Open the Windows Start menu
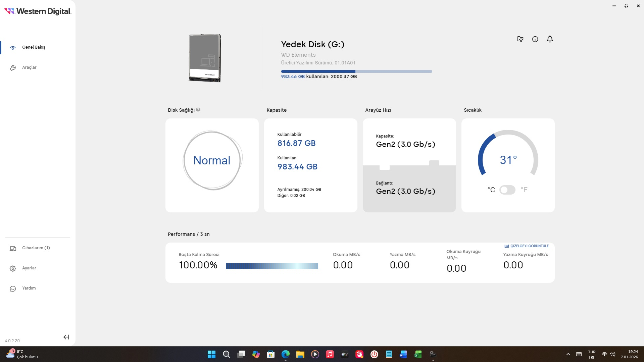The image size is (644, 362). (x=211, y=354)
